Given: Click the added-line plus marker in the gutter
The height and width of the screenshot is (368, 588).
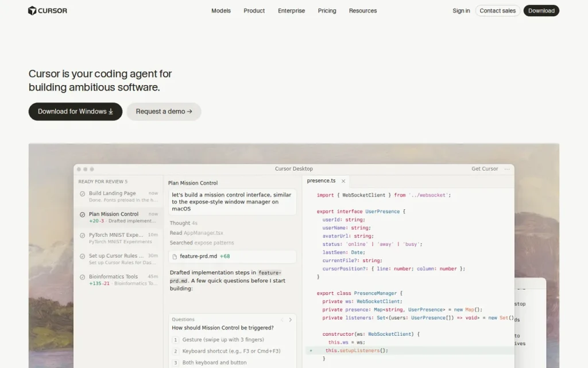Looking at the screenshot, I should coord(311,350).
